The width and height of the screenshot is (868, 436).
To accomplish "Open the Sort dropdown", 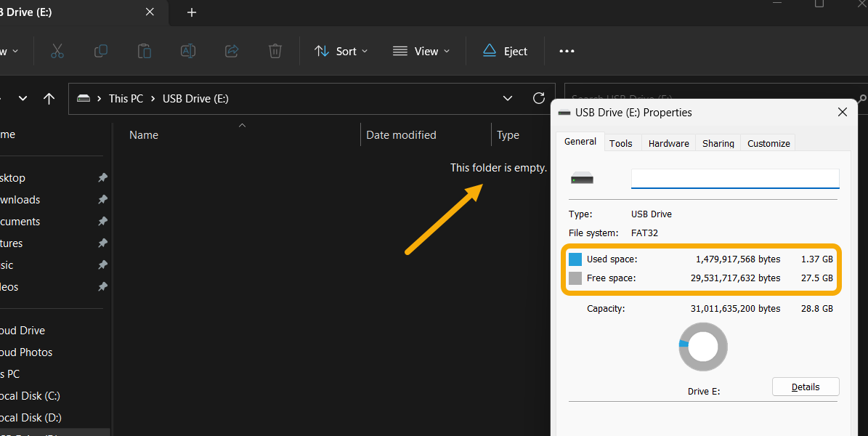I will (341, 51).
